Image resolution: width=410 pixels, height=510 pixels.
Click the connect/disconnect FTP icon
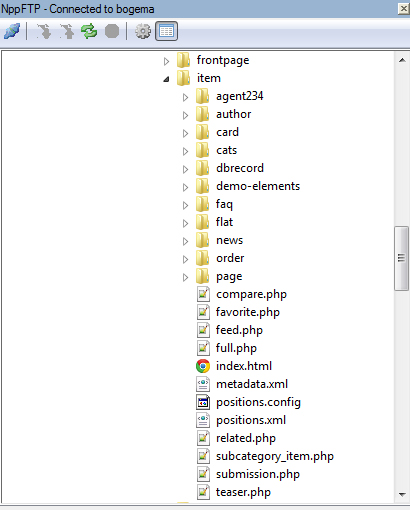[x=12, y=31]
